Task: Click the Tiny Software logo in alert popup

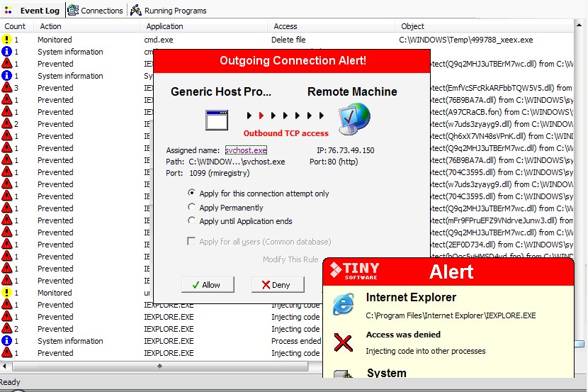Action: point(354,271)
